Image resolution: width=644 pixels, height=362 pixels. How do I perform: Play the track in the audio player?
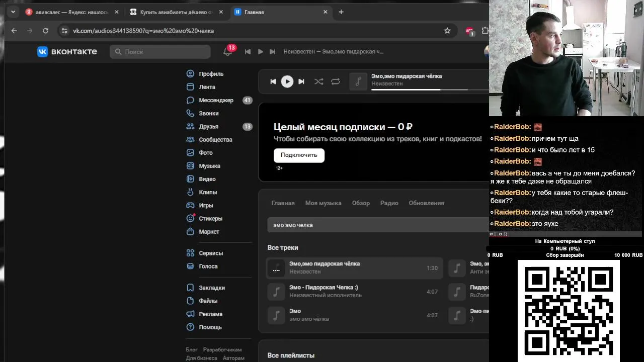287,81
